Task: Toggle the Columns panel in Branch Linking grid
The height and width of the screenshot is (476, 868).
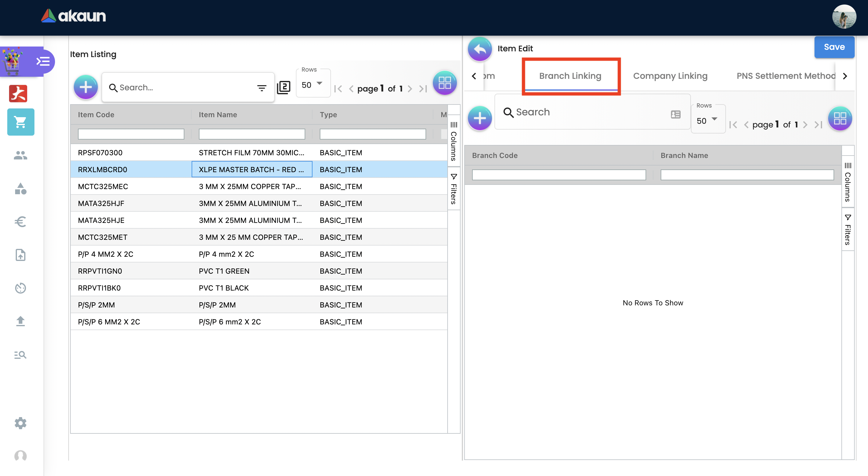Action: 847,182
